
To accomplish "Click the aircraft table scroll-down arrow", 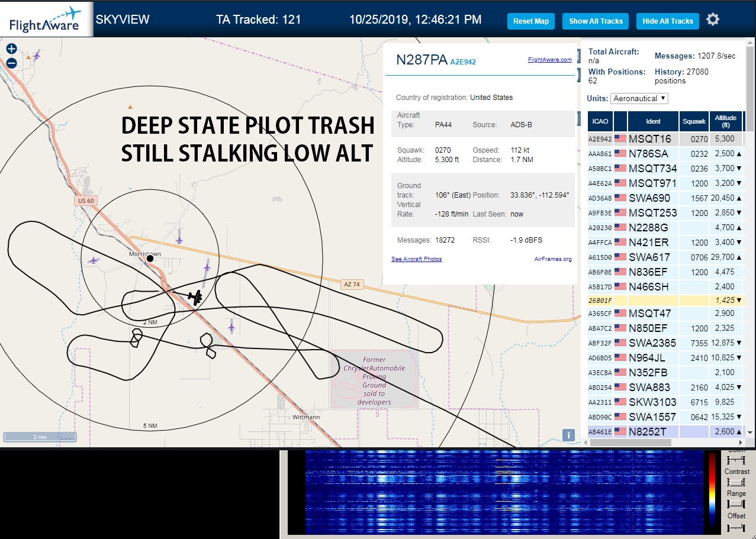I will pos(749,433).
